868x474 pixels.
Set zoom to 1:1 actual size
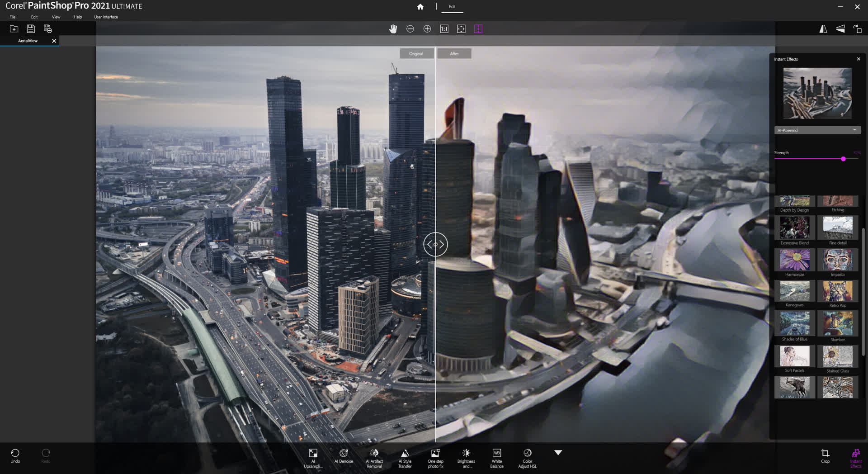point(444,29)
